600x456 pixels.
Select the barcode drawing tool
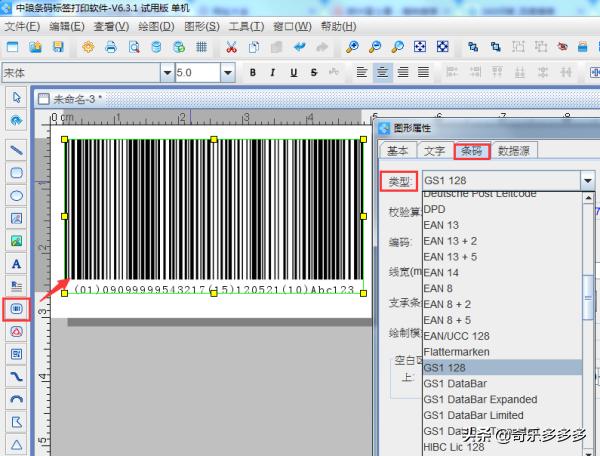click(x=16, y=309)
